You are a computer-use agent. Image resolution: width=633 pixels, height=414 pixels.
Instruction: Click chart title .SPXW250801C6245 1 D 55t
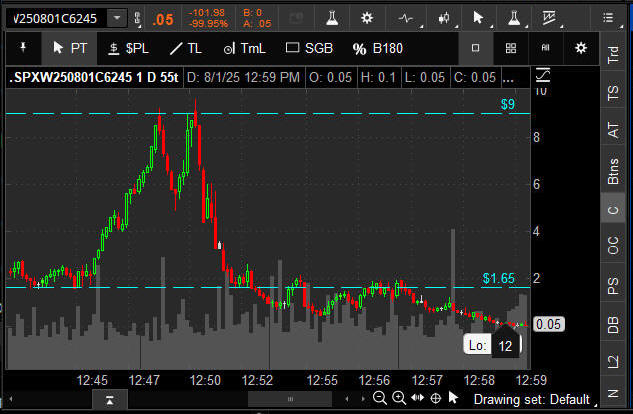(x=94, y=77)
